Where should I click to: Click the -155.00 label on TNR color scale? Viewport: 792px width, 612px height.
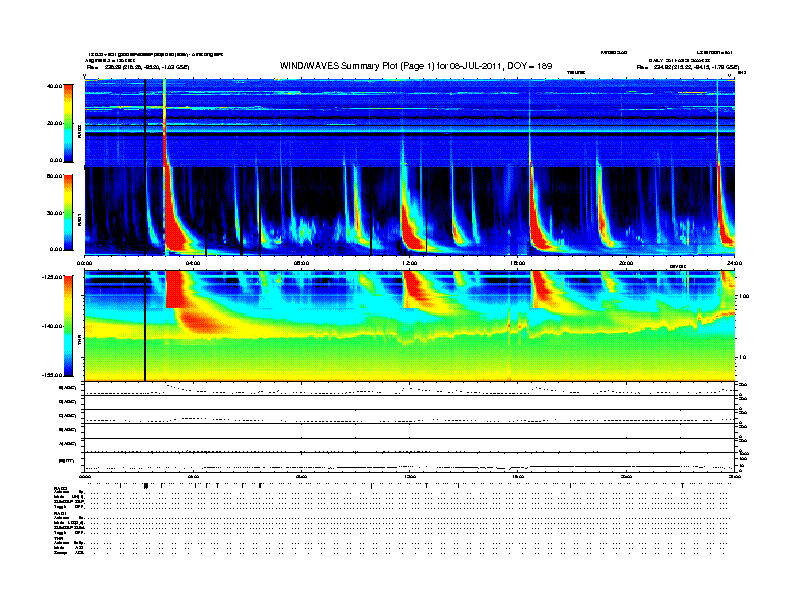coord(53,375)
